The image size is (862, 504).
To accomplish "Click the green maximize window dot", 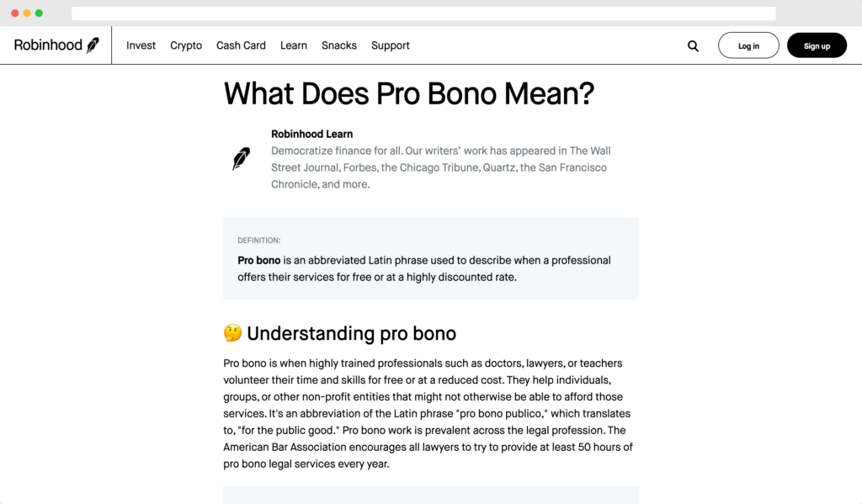I will 39,13.
